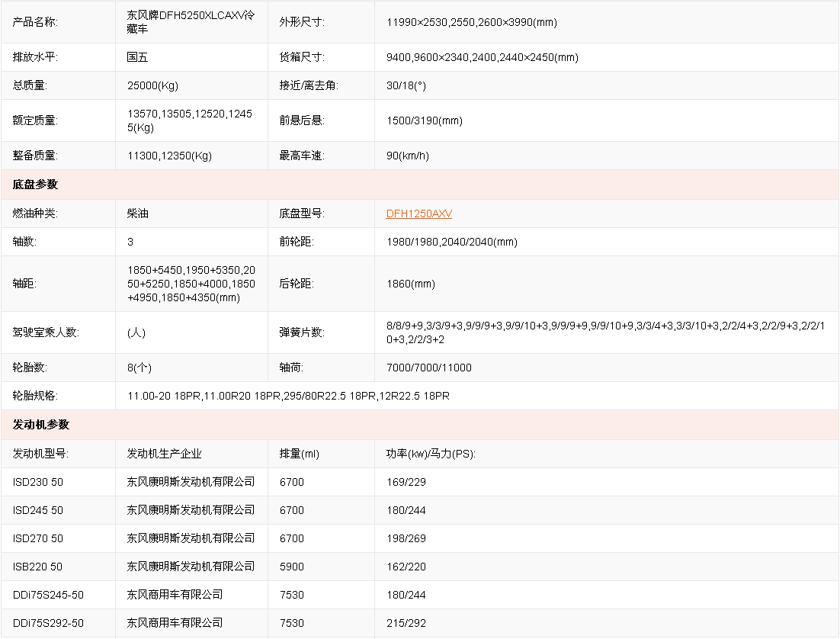Image resolution: width=840 pixels, height=639 pixels.
Task: Select tire count value 8(个)
Action: coord(139,368)
